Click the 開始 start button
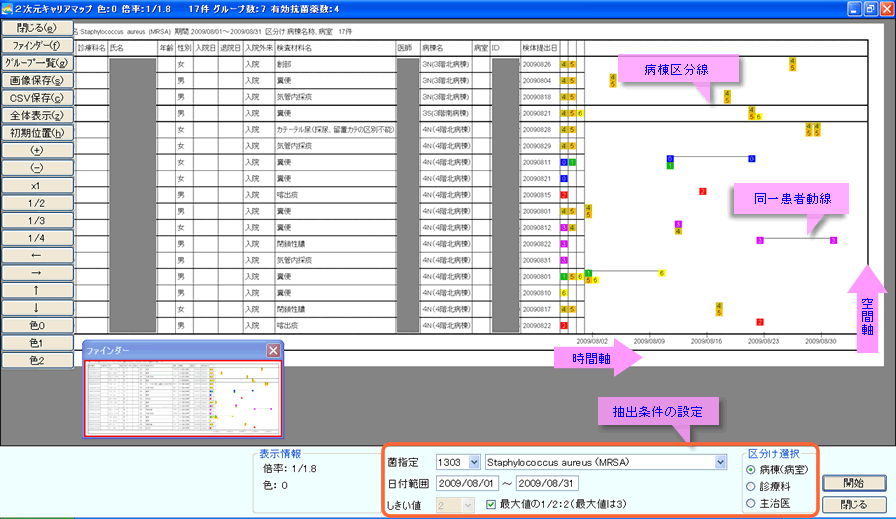Viewport: 896px width, 519px height. click(x=853, y=483)
